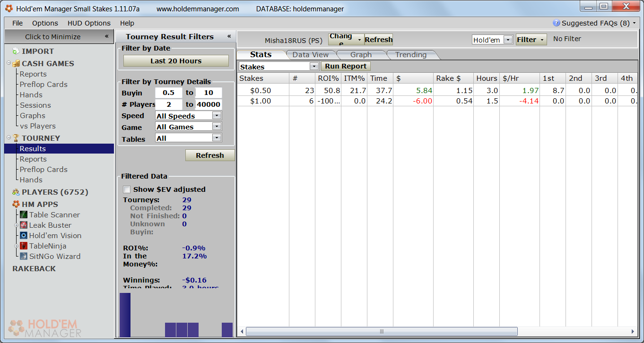Expand the Hold'em game type dropdown
644x343 pixels.
point(508,40)
